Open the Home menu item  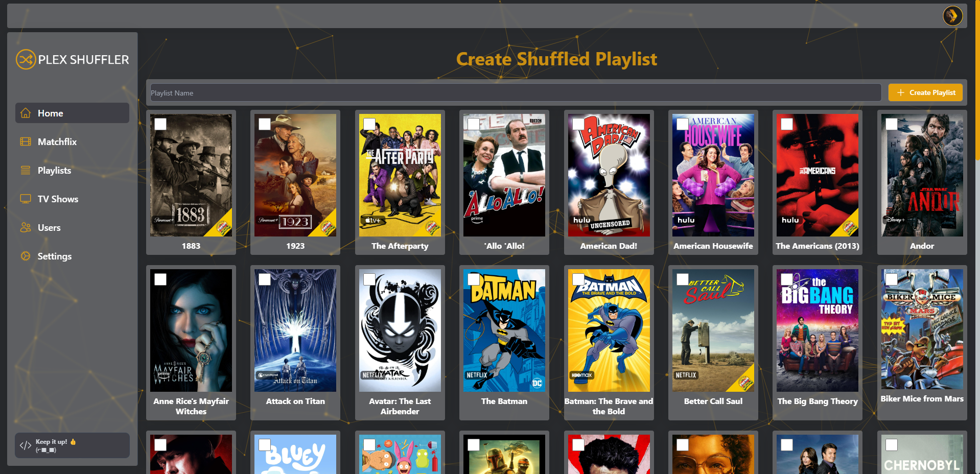tap(72, 113)
